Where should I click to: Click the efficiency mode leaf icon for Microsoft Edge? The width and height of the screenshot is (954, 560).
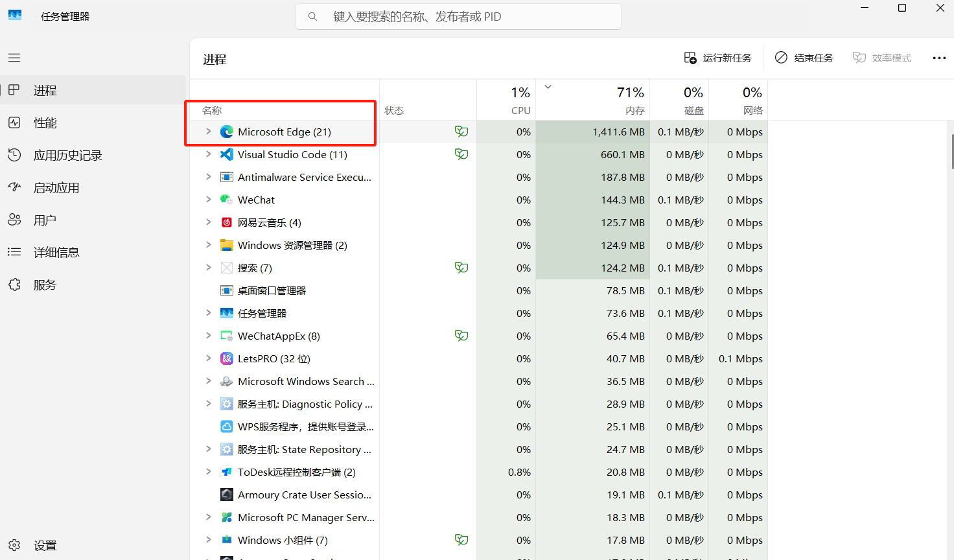coord(461,131)
